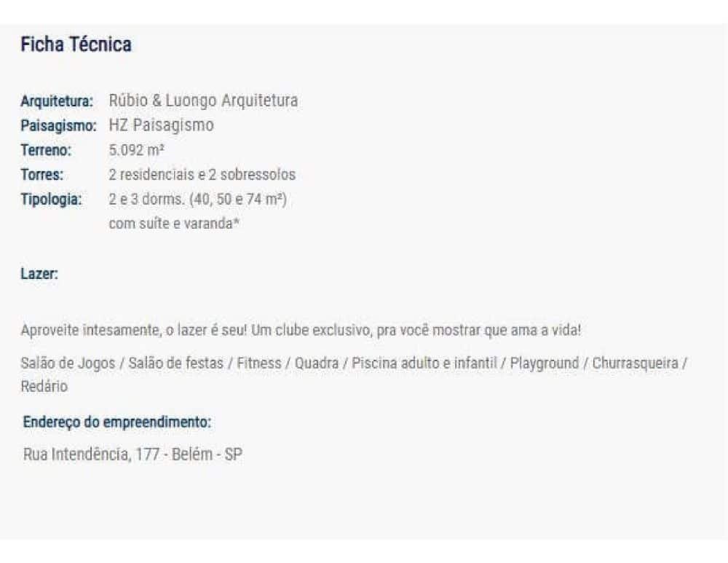Click the 2 residenciais e 2 sobressolos text
Screen dimensions: 728x563
click(202, 176)
